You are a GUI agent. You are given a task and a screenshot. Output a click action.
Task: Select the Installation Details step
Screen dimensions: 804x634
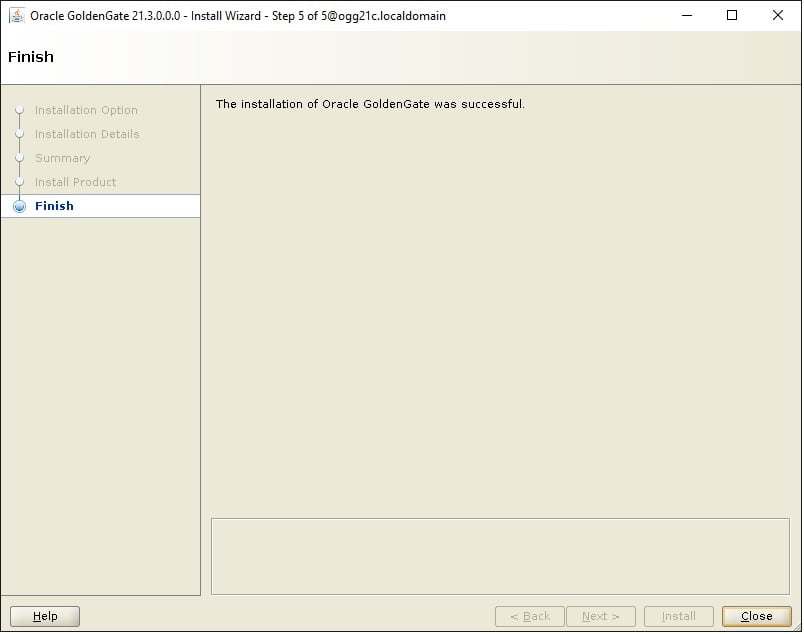coord(87,134)
